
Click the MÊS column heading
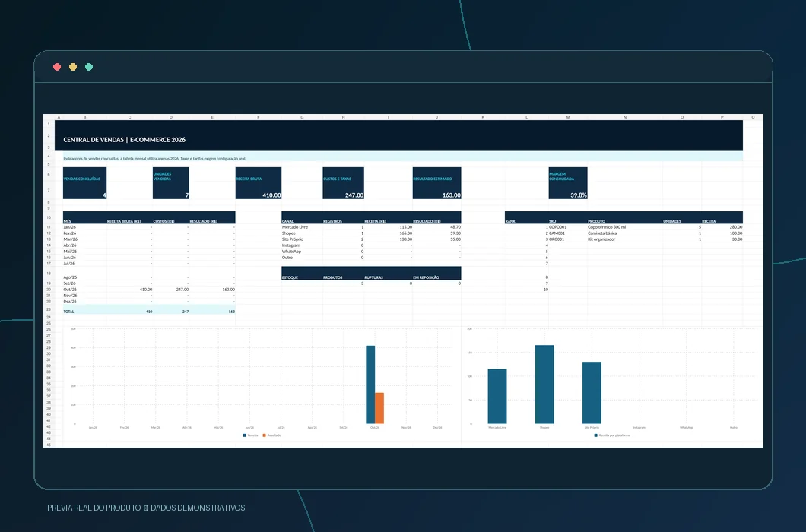[x=68, y=221]
